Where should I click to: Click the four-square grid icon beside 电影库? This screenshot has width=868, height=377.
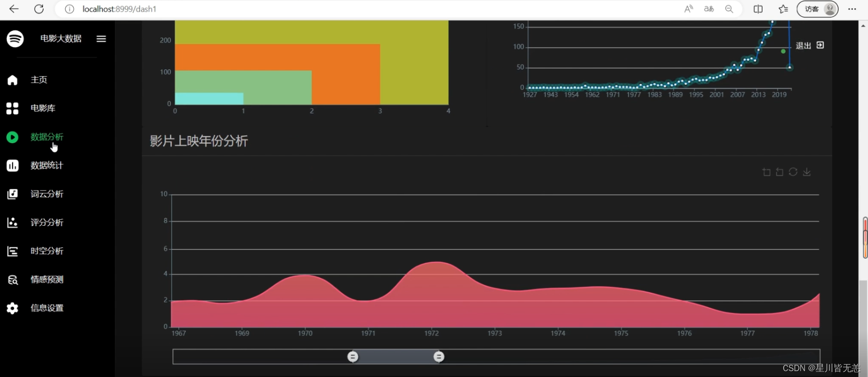[12, 108]
